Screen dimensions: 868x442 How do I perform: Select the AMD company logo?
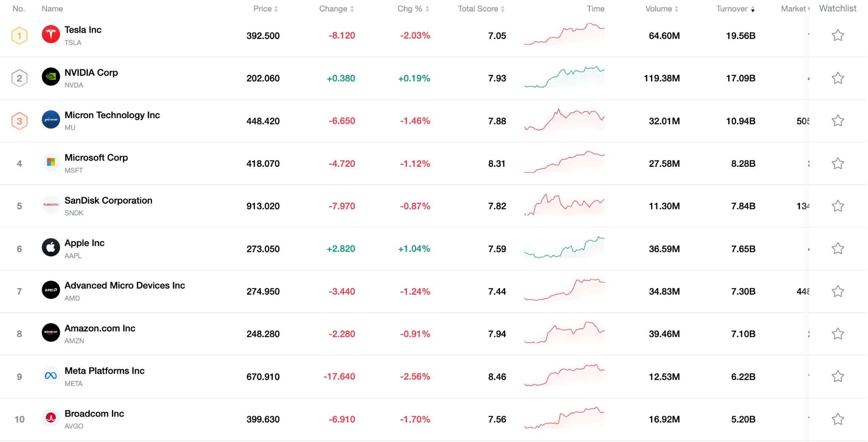click(51, 290)
